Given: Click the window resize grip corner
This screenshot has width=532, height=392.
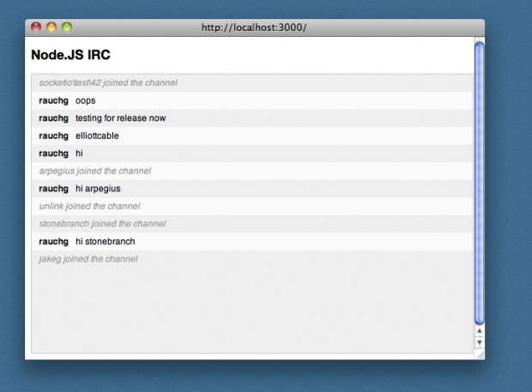Looking at the screenshot, I should [481, 355].
